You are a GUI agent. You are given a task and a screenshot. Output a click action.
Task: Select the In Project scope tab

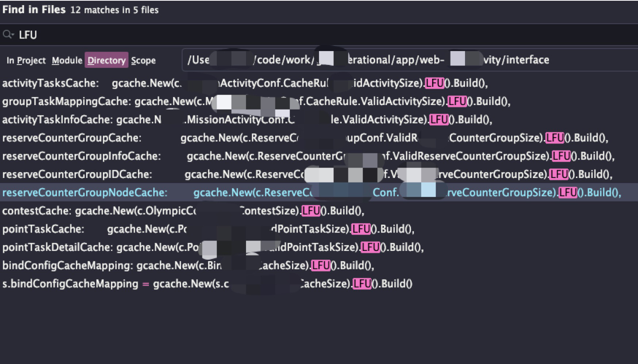26,61
